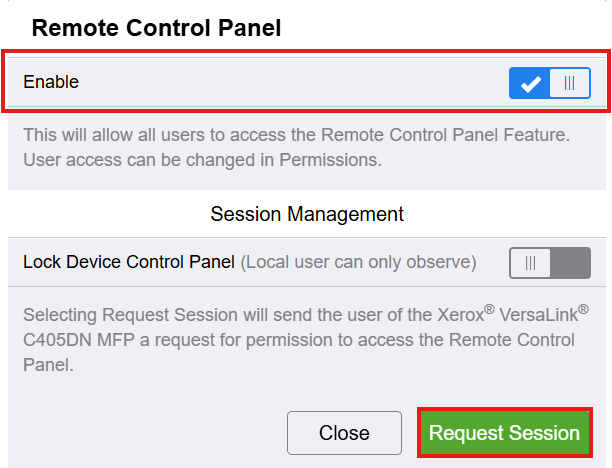This screenshot has width=612, height=468.
Task: Click the grip handle on Lock switch
Action: 531,263
